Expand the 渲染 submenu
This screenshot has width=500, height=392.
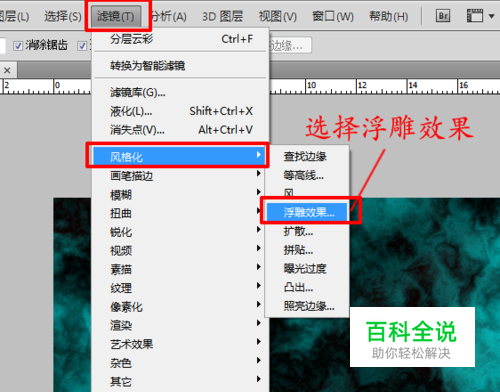pos(180,325)
